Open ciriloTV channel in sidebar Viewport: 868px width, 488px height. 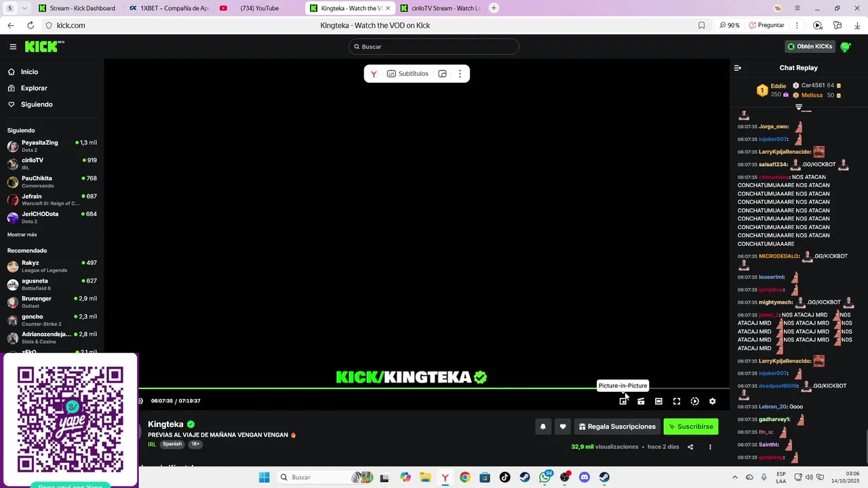tap(52, 163)
